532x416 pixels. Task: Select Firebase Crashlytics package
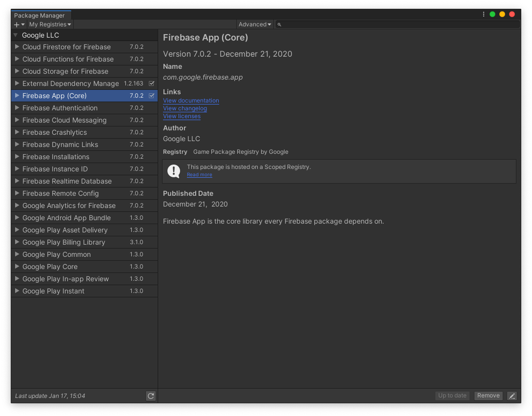[x=84, y=132]
